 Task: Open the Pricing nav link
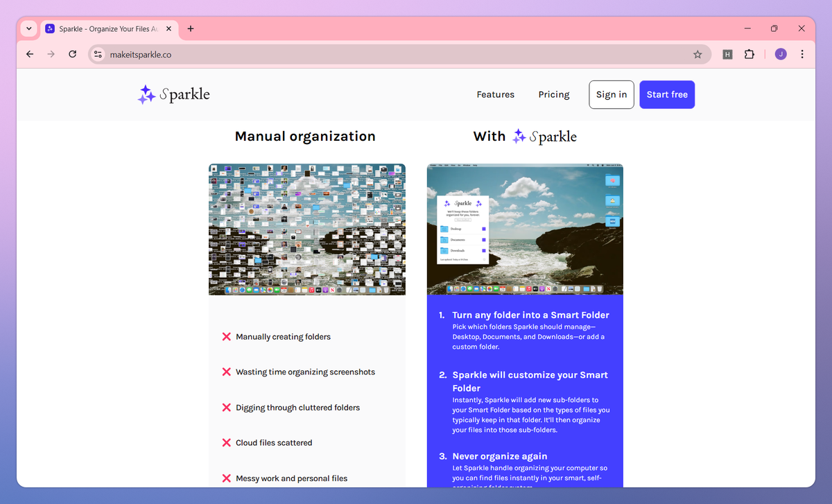pos(554,94)
